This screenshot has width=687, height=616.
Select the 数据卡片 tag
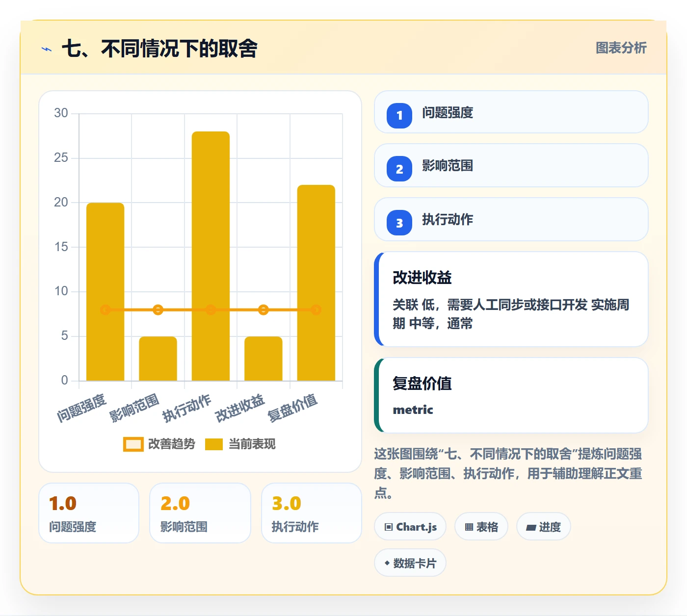[410, 563]
